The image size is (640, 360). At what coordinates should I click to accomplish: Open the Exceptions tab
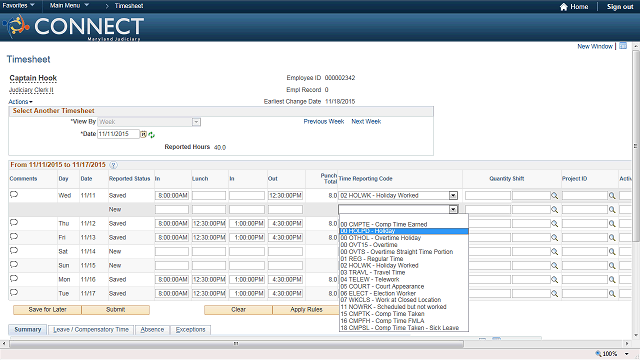point(191,329)
